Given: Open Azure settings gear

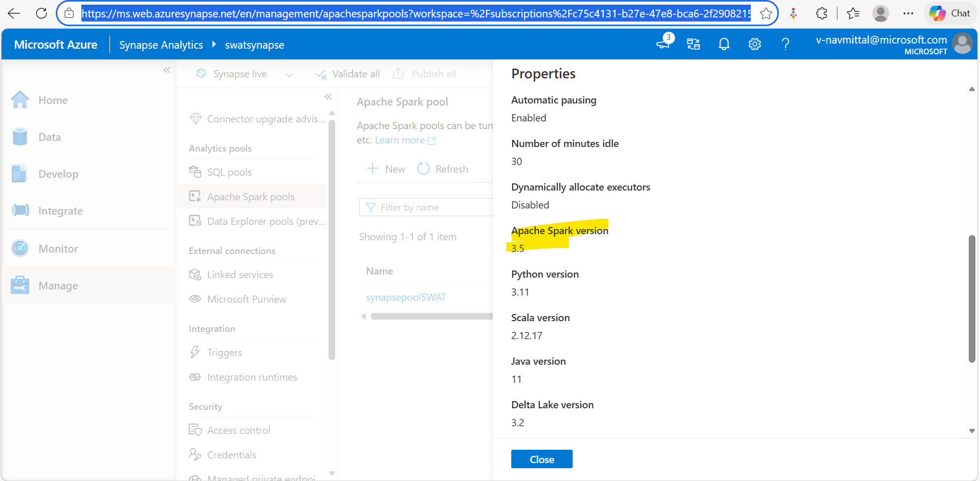Looking at the screenshot, I should 754,45.
